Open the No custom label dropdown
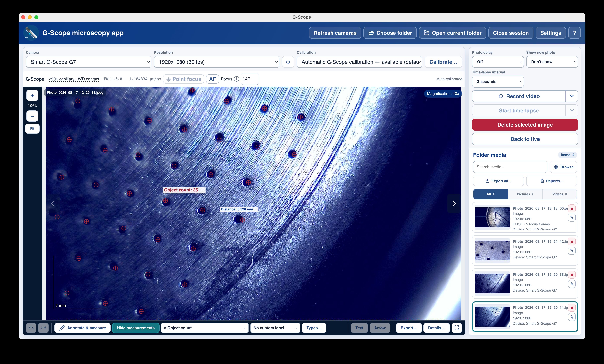The height and width of the screenshot is (364, 604). tap(275, 328)
